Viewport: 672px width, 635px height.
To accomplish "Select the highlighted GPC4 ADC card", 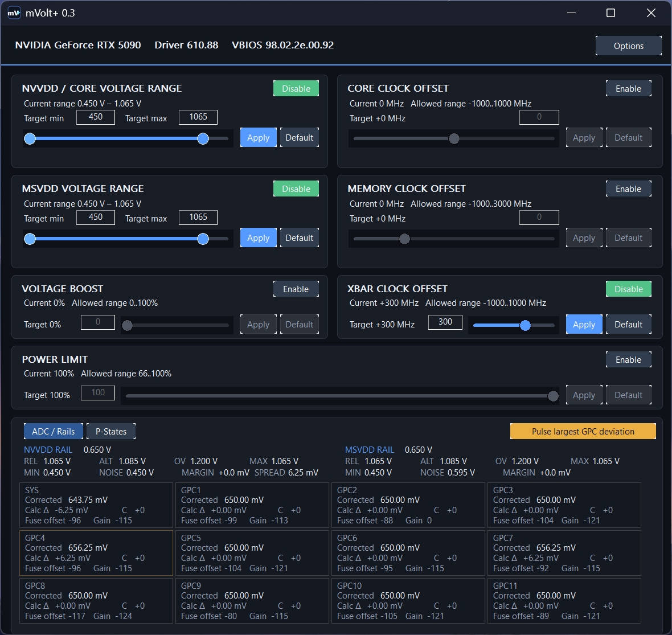I will pyautogui.click(x=96, y=553).
